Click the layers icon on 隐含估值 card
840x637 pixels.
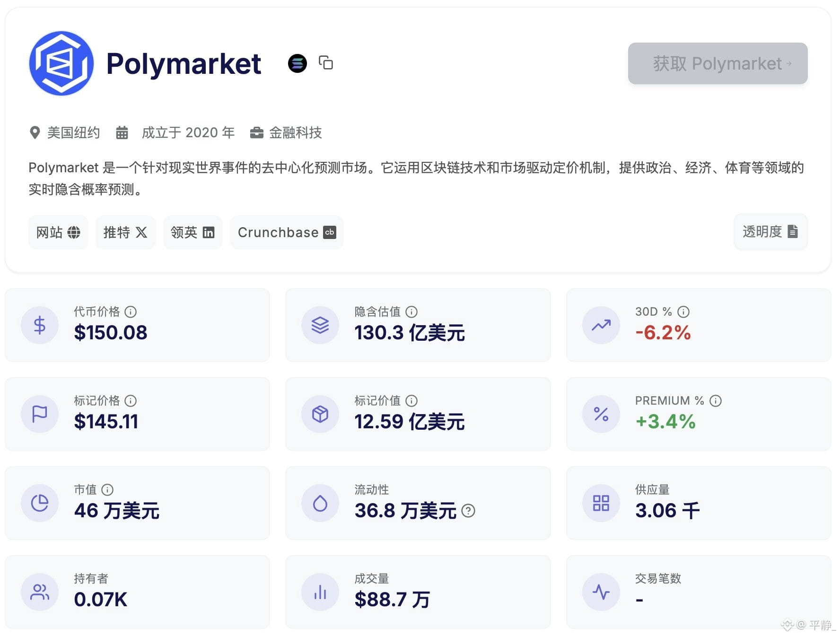[320, 325]
